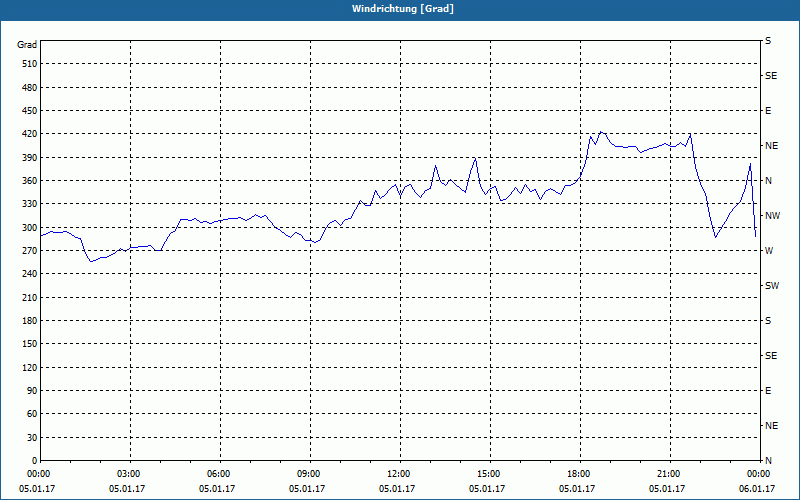Click the W compass label on right axis
This screenshot has height=500, width=800.
[x=769, y=251]
